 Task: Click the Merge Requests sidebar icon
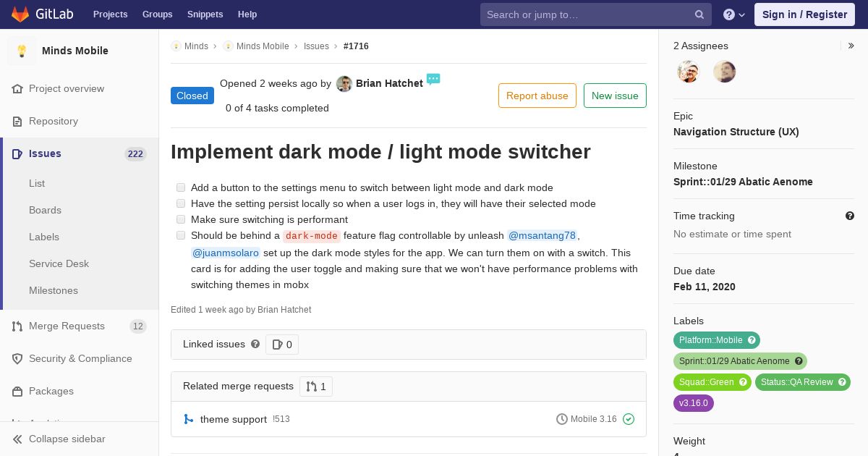tap(17, 326)
